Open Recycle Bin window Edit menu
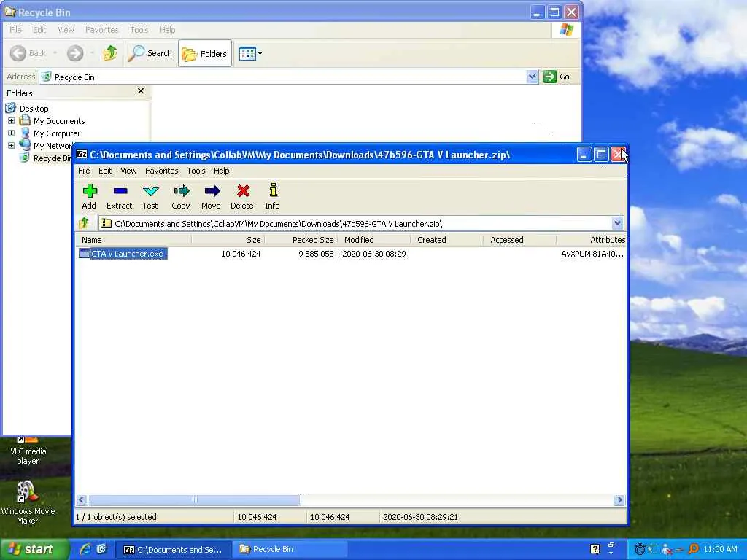This screenshot has height=560, width=747. coord(39,29)
